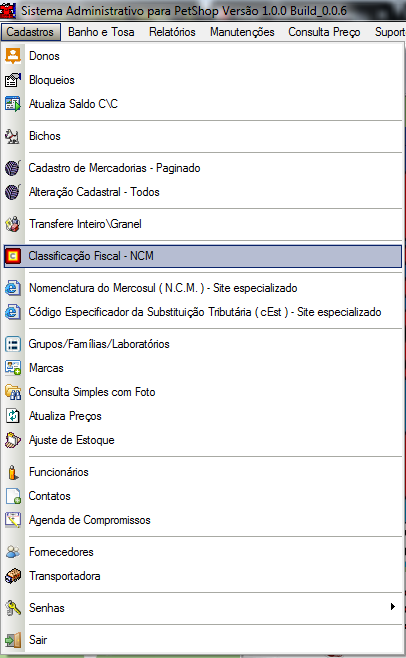
Task: Click the Funcionários icon
Action: click(x=13, y=472)
